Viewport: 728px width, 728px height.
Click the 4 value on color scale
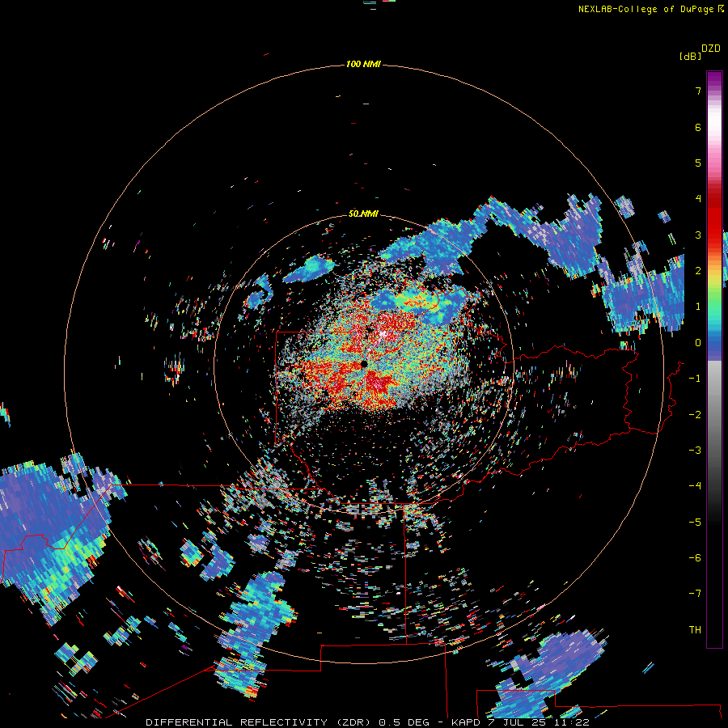[x=698, y=199]
